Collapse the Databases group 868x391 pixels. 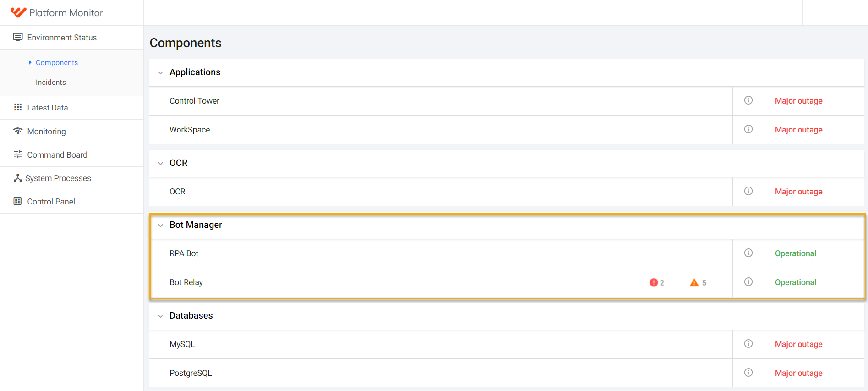[160, 316]
